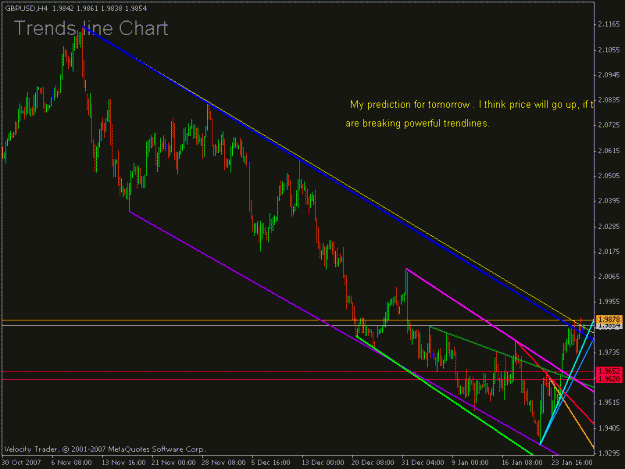Click the 1.9515 price axis label
Screen dimensions: 625x469
(609, 402)
